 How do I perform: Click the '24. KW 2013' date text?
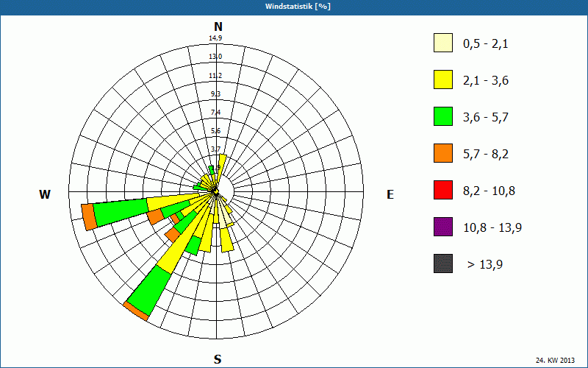pyautogui.click(x=555, y=361)
